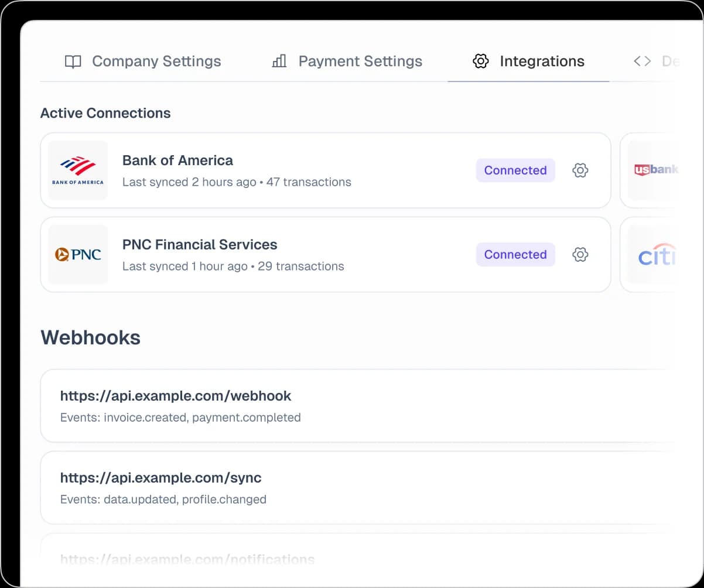Toggle the PNC Connected status badge
704x588 pixels.
[x=515, y=254]
